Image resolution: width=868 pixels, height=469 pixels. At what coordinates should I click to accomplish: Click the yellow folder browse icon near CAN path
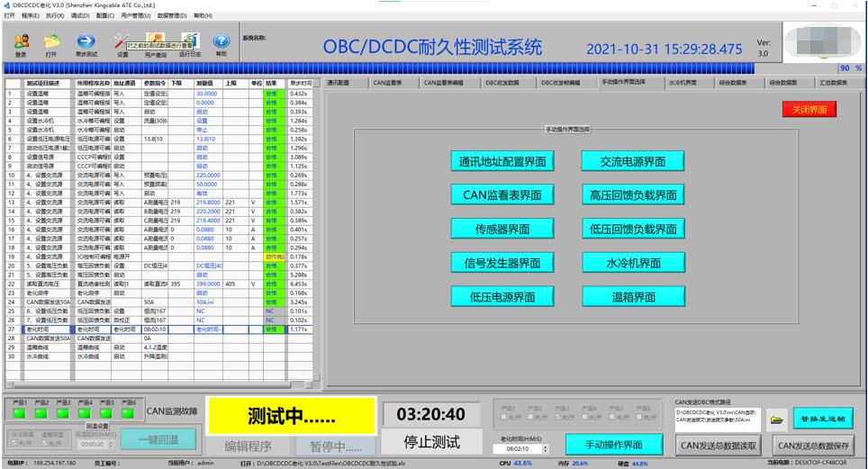[x=776, y=419]
